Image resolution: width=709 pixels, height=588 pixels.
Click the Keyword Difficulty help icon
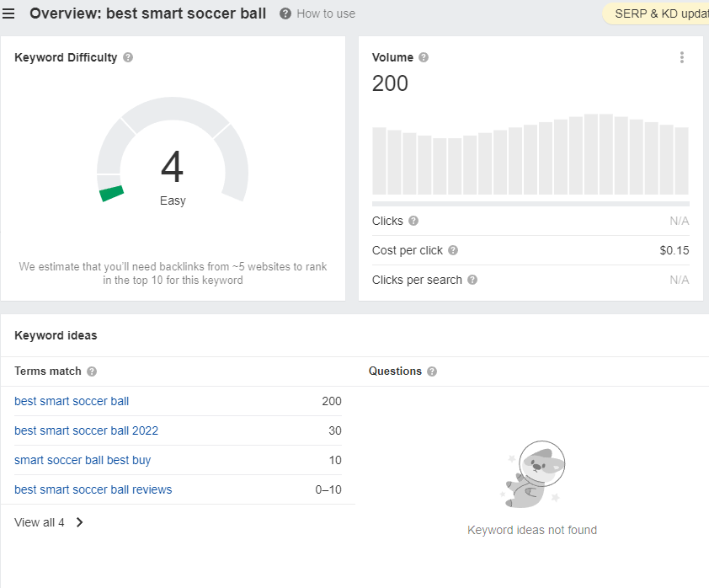(128, 57)
